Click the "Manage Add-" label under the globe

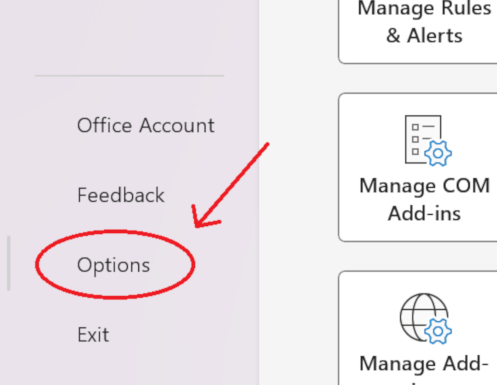tap(424, 363)
